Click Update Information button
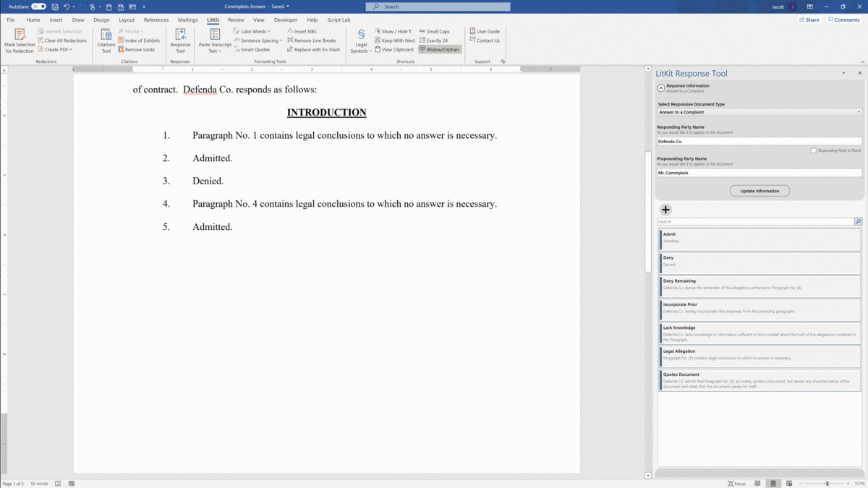The image size is (868, 488). pyautogui.click(x=759, y=191)
